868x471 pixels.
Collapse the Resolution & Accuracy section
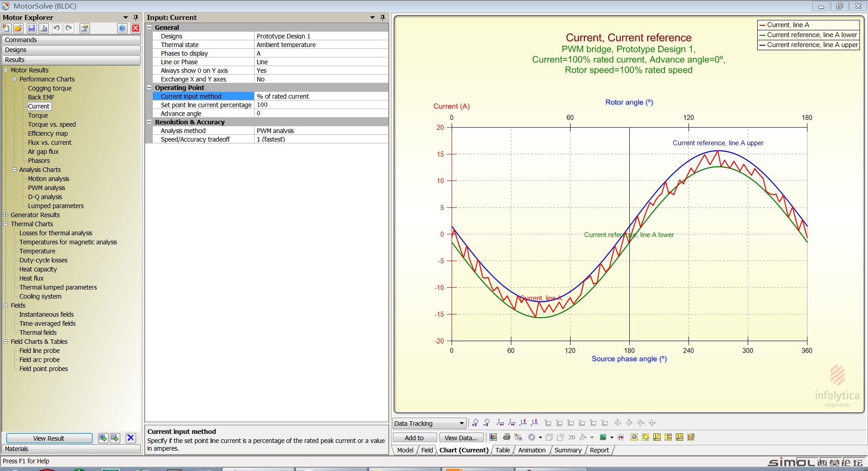pyautogui.click(x=149, y=122)
